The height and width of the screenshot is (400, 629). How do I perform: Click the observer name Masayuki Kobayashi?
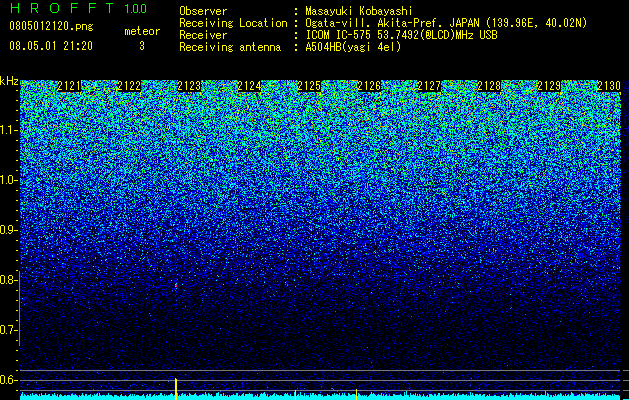click(359, 11)
